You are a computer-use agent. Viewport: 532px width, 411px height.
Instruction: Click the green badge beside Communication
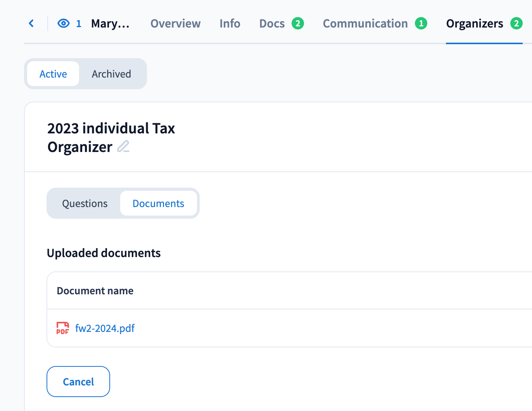pyautogui.click(x=421, y=24)
